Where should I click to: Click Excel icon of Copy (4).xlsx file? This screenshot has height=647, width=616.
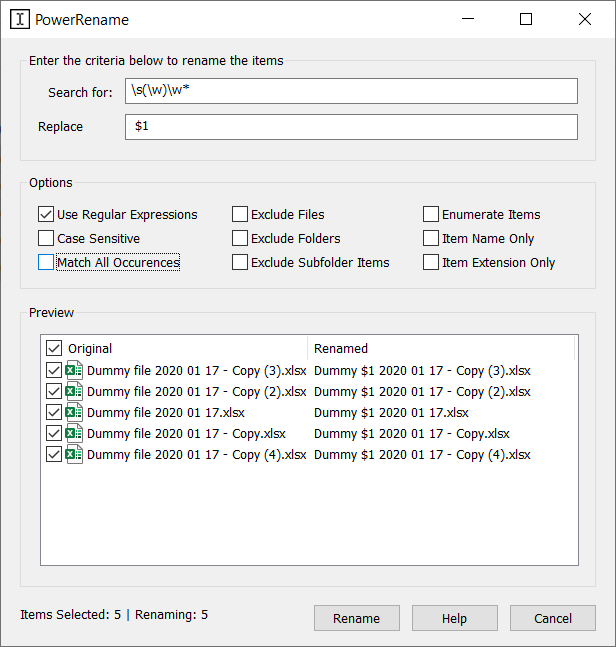pyautogui.click(x=74, y=454)
